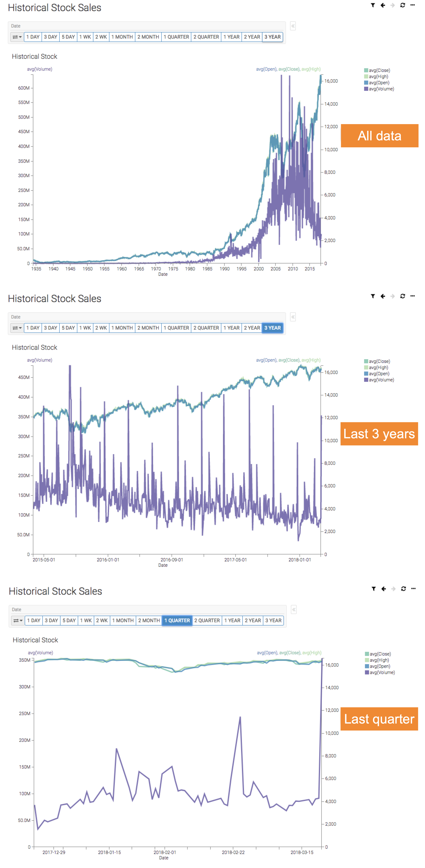
Task: Open ellipsis menu in bottom dashboard
Action: pyautogui.click(x=413, y=589)
